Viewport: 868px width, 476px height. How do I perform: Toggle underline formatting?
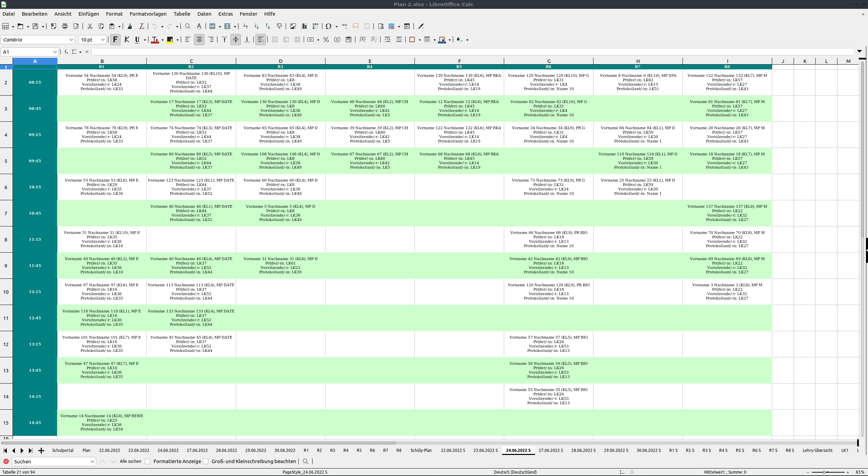click(x=137, y=40)
